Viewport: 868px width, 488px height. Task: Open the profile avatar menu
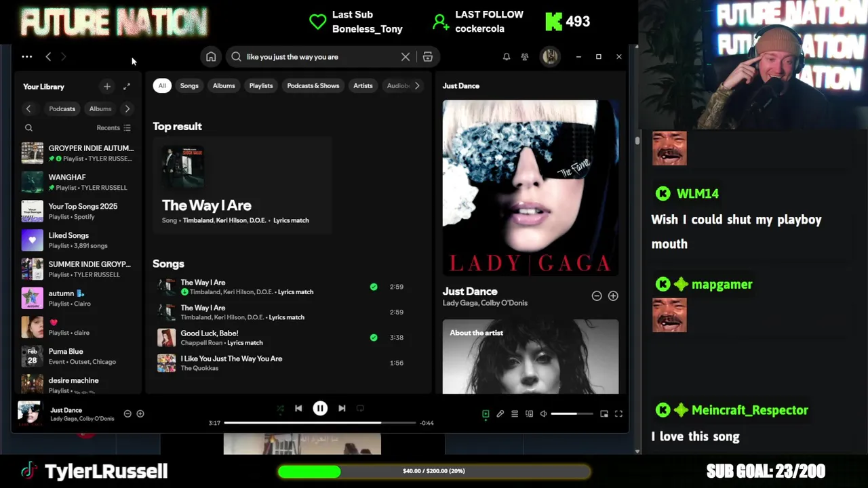coord(550,57)
